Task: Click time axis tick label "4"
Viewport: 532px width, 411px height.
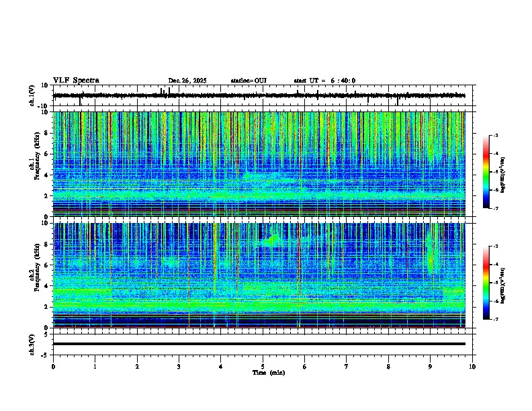Action: pos(221,367)
